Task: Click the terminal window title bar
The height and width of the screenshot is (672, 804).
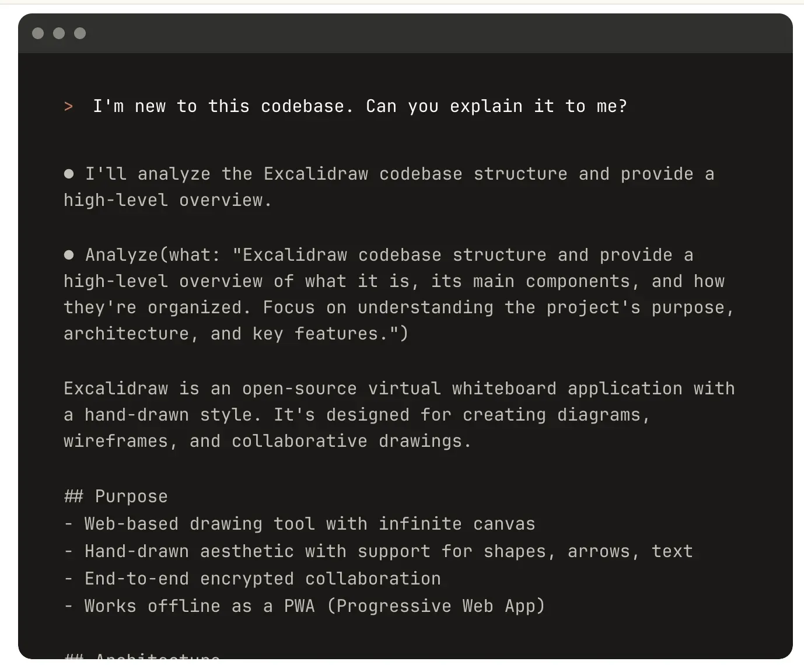Action: pyautogui.click(x=406, y=33)
